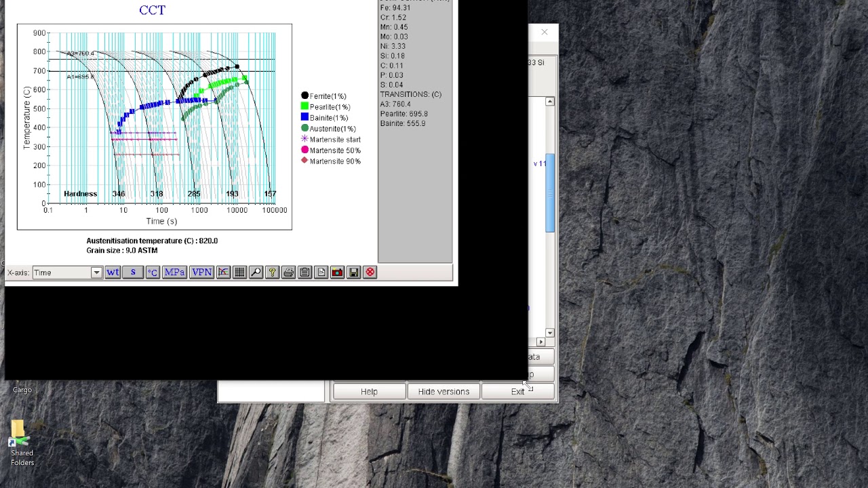Viewport: 868px width, 488px height.
Task: Click the Bainite(1%) legend entry
Action: [x=324, y=118]
